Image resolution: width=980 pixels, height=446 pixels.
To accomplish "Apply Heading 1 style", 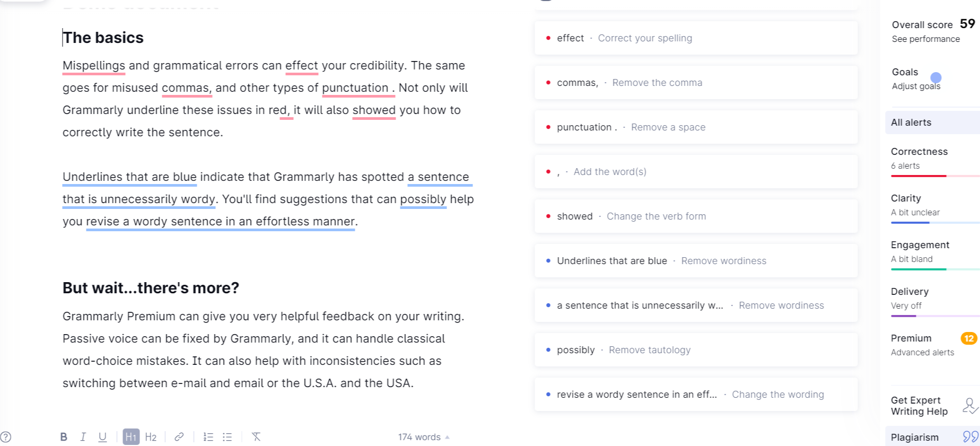I will (x=130, y=436).
